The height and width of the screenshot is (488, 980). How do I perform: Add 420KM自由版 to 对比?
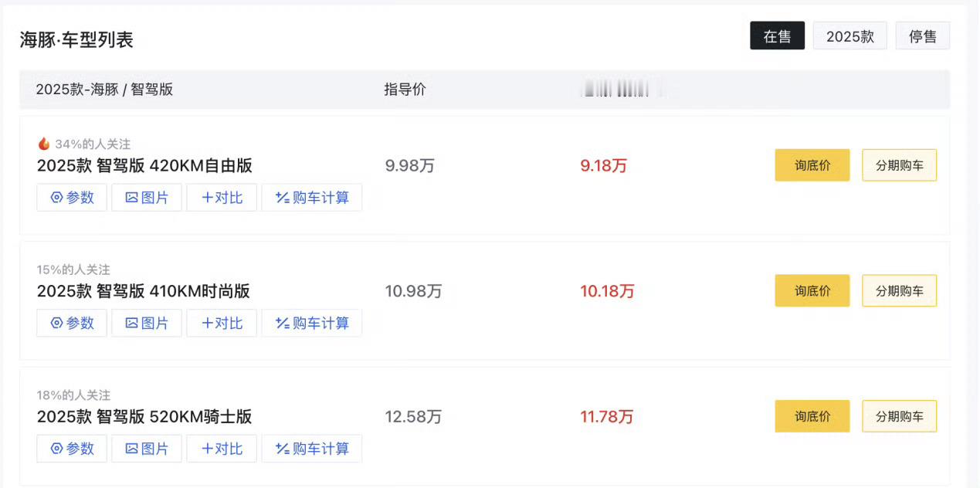point(222,198)
